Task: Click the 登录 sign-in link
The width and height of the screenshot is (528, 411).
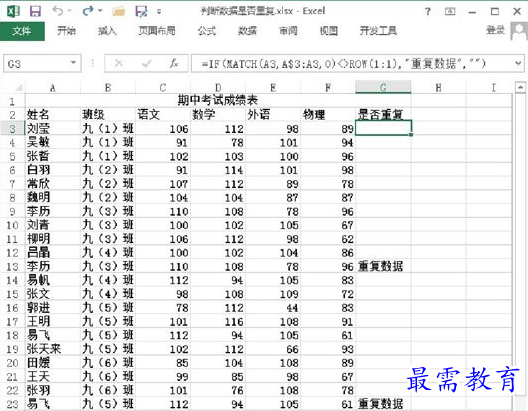Action: click(495, 30)
